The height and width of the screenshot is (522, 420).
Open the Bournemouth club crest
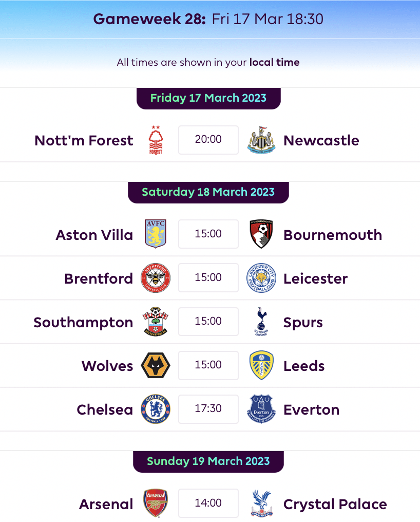point(261,234)
